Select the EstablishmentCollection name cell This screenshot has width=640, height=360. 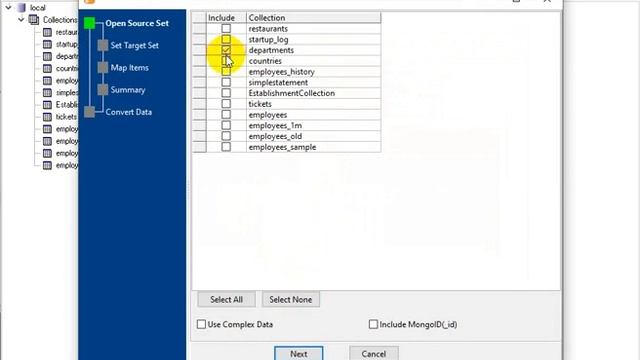point(313,93)
